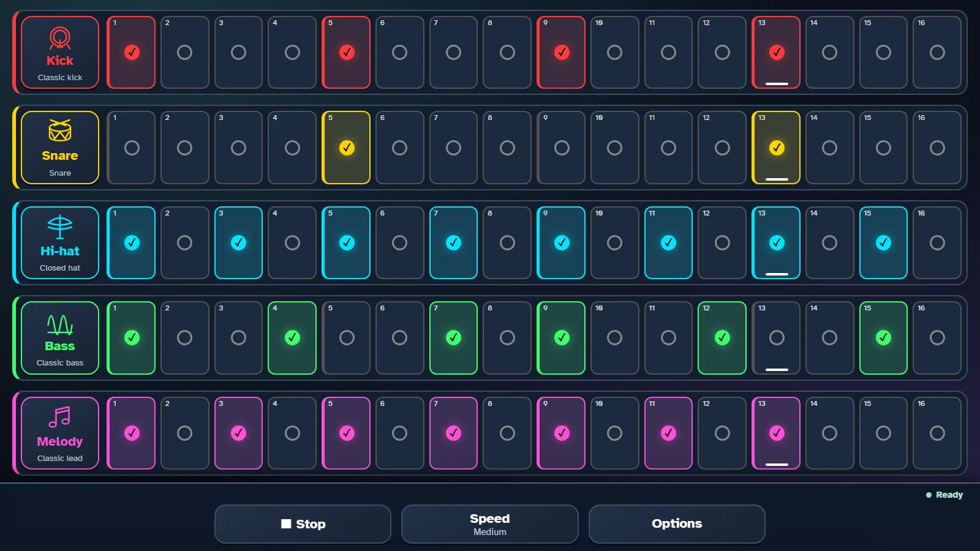The image size is (980, 551).
Task: Click the Kick drum icon
Action: pyautogui.click(x=60, y=38)
